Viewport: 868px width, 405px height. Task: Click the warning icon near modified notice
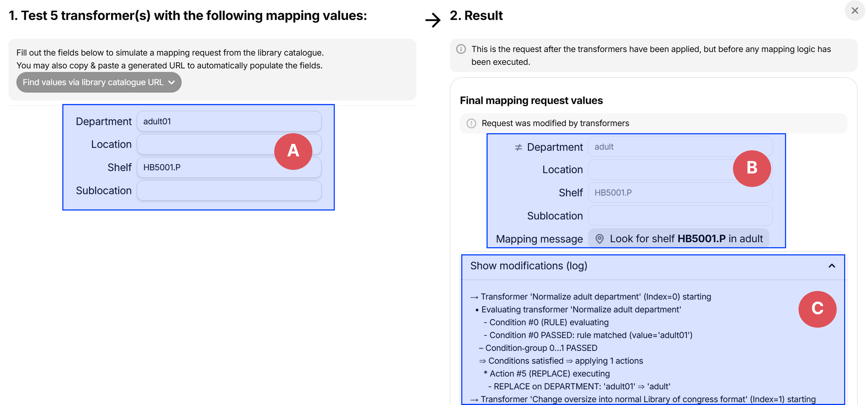tap(471, 123)
